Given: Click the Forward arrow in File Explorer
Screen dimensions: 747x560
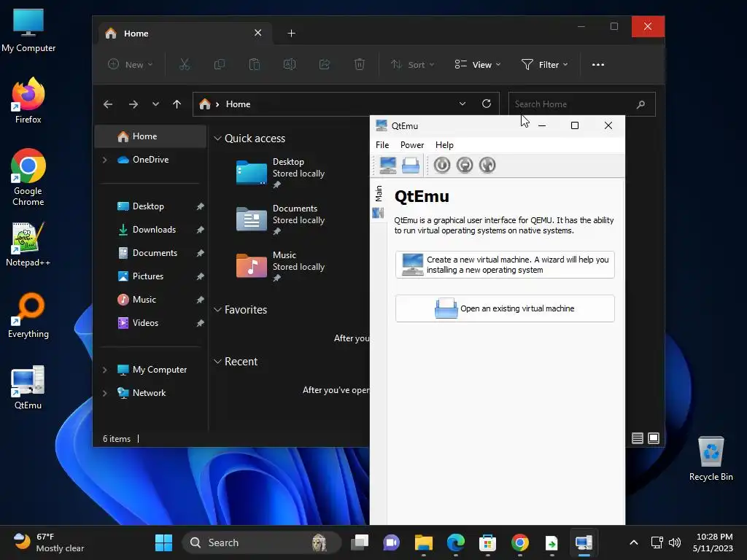Looking at the screenshot, I should [x=133, y=104].
